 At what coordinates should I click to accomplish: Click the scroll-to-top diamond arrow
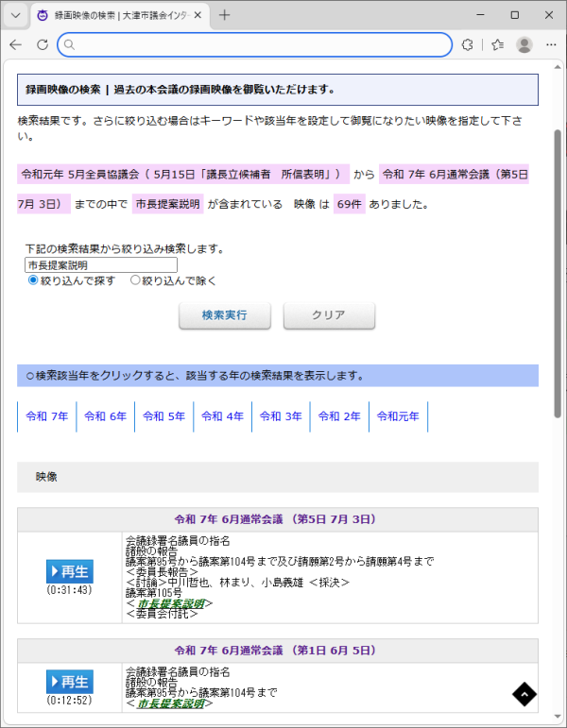point(524,694)
